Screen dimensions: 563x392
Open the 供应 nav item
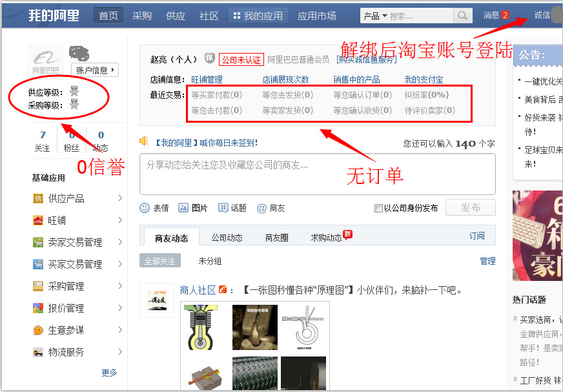176,15
